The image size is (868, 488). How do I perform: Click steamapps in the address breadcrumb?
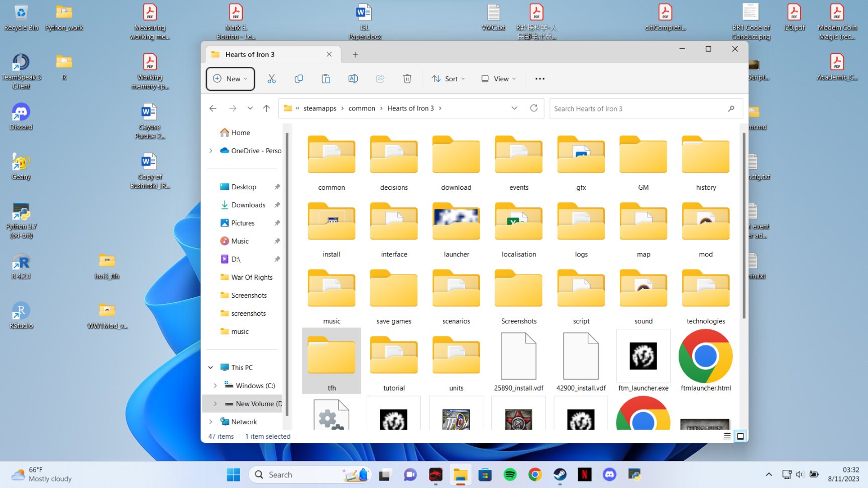click(320, 108)
